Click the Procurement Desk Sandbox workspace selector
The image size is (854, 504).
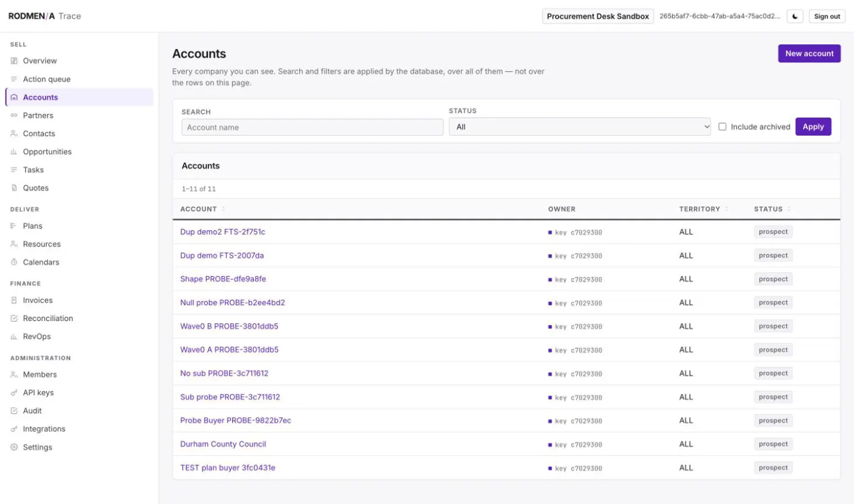pyautogui.click(x=598, y=16)
